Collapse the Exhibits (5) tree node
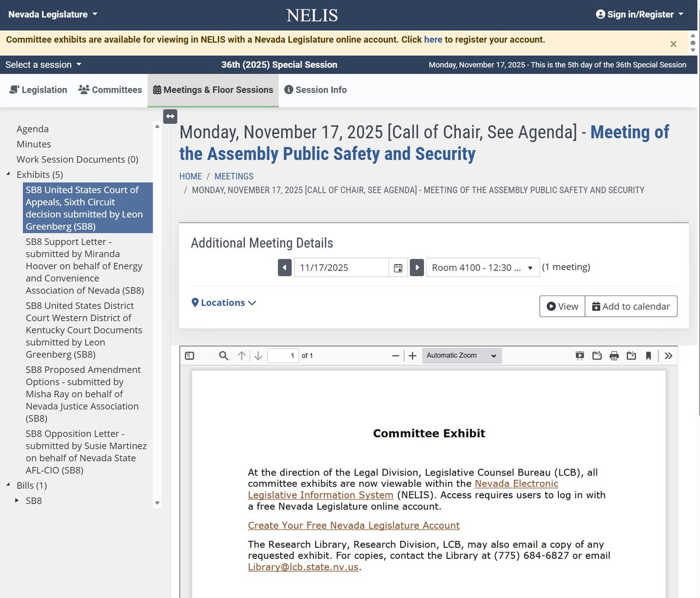 8,174
